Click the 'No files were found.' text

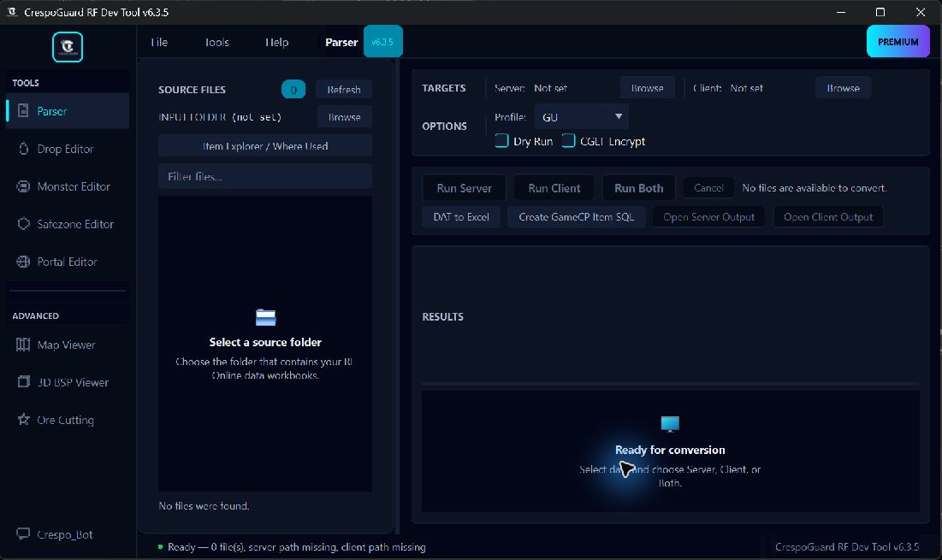204,506
